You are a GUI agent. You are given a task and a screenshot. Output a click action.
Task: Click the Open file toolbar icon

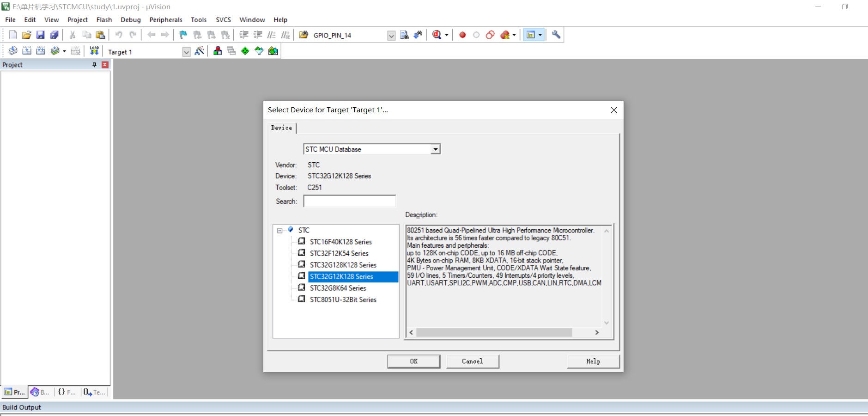point(26,35)
